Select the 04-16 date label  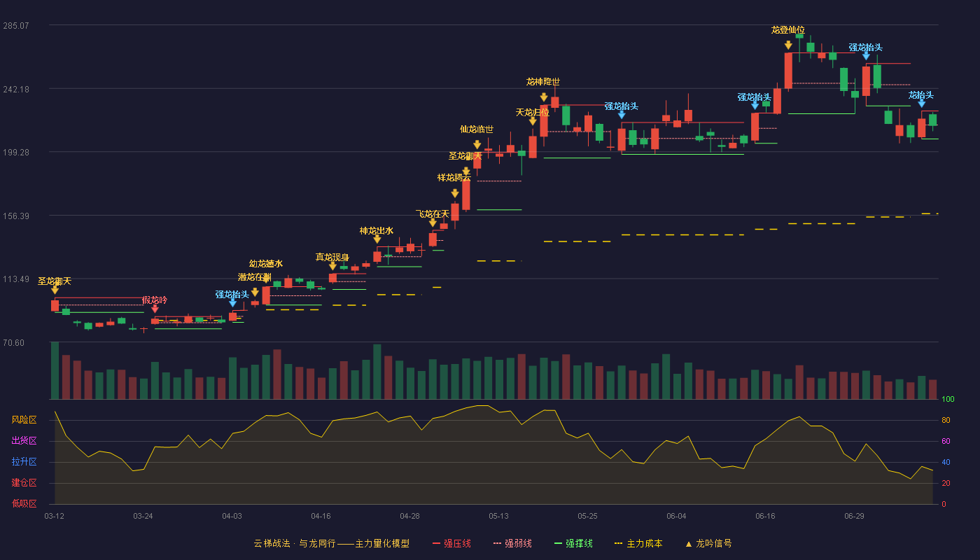click(321, 516)
